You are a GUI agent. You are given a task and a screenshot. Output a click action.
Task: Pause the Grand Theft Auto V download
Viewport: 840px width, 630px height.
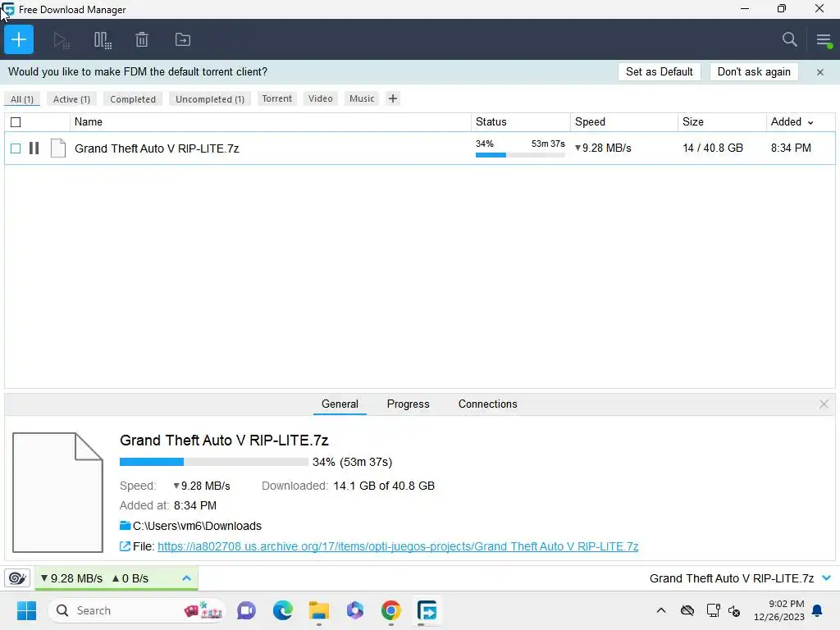(34, 148)
